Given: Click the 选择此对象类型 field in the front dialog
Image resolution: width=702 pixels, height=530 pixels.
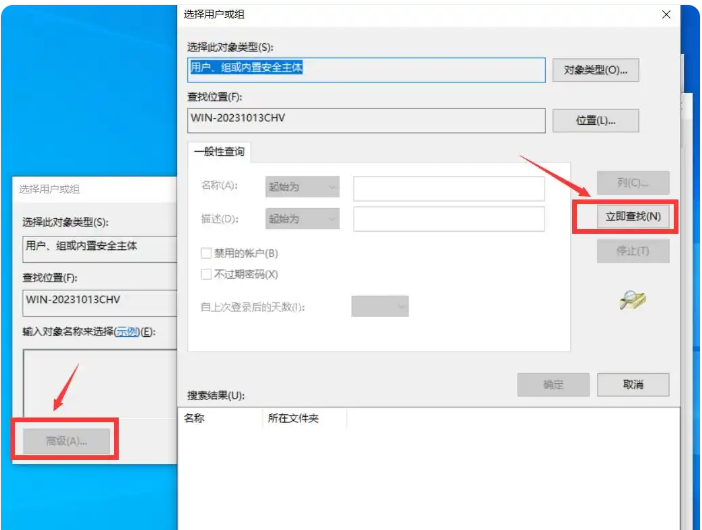Looking at the screenshot, I should point(366,70).
